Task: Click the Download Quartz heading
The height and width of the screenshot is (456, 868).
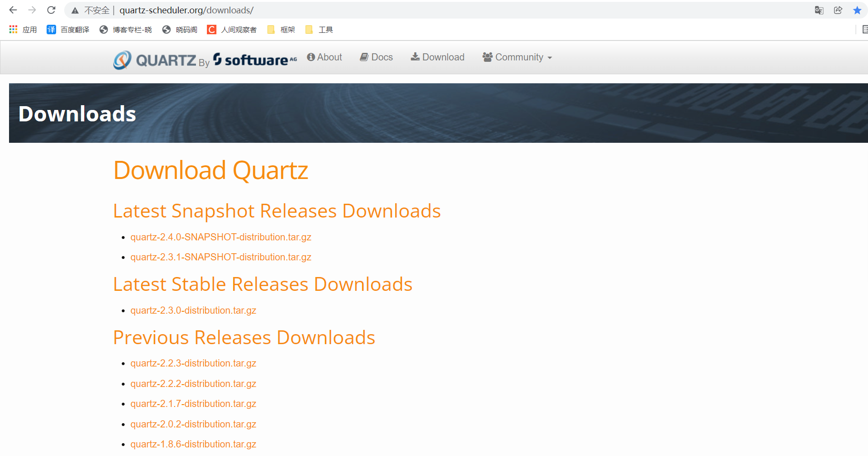Action: [211, 170]
